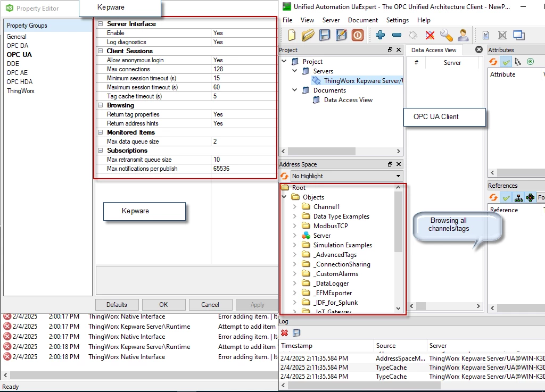545x392 pixels.
Task: Select the OPC HDA property group
Action: pyautogui.click(x=20, y=82)
